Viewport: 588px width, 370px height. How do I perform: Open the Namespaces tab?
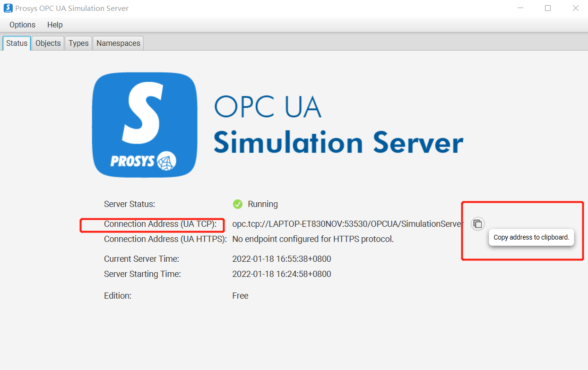[x=118, y=43]
